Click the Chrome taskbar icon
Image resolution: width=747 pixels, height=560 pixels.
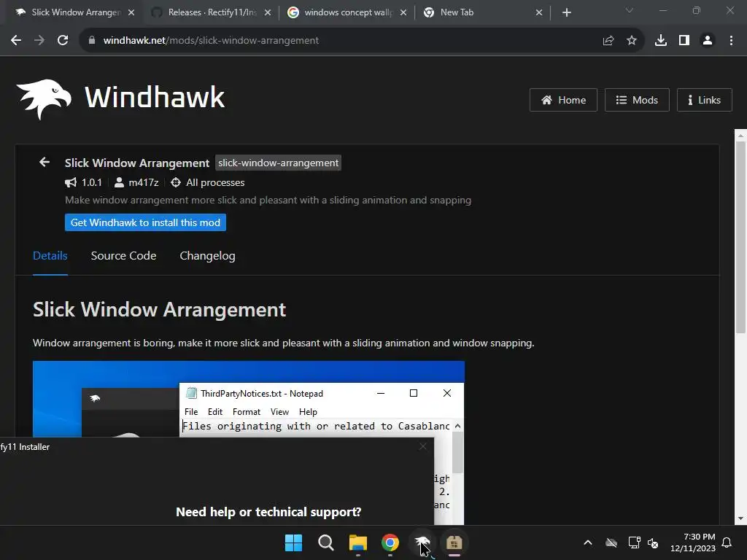[390, 542]
